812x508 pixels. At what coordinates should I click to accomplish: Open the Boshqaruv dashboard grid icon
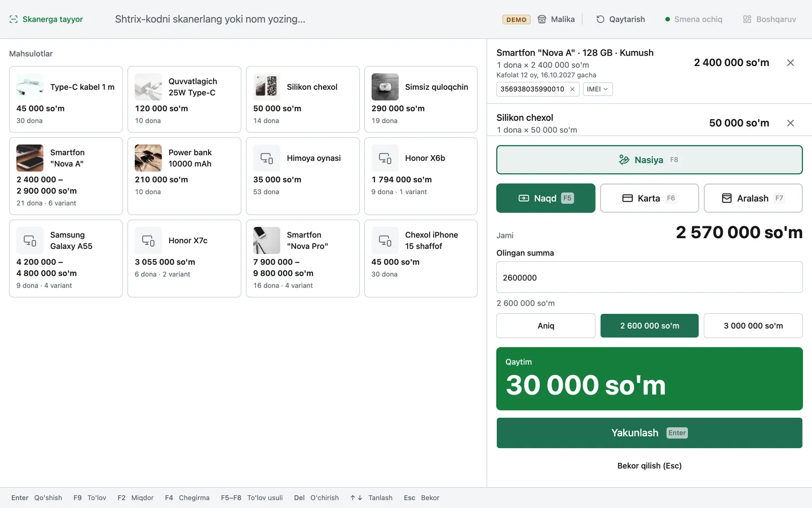pos(747,19)
